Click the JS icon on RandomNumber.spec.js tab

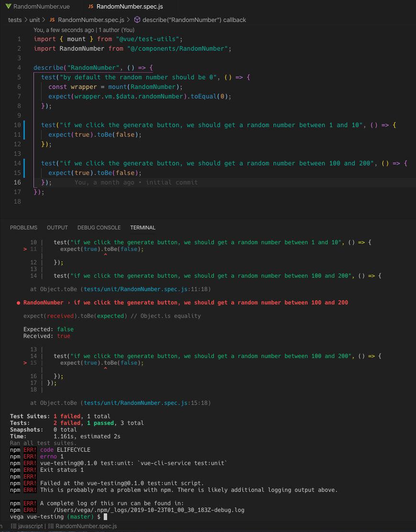pos(91,7)
